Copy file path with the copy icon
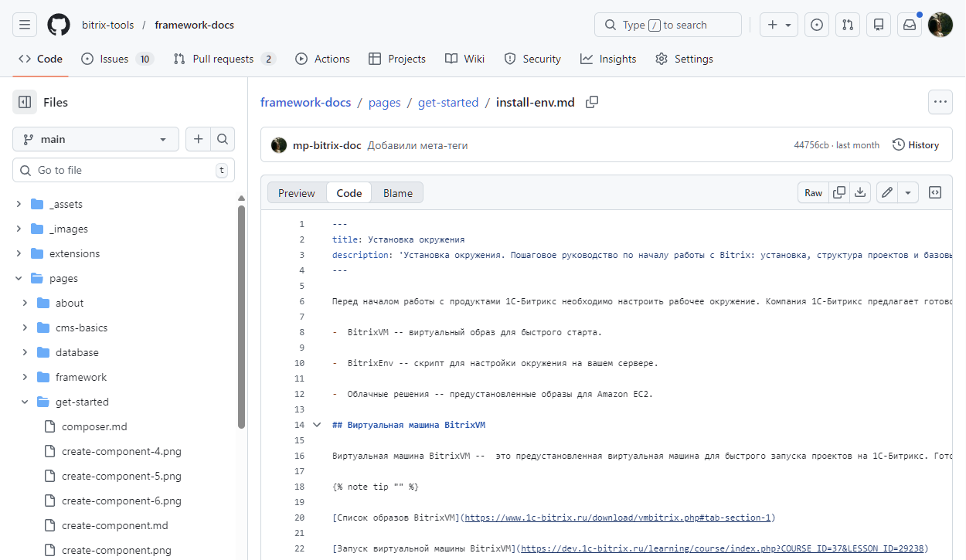The width and height of the screenshot is (966, 560). (x=592, y=102)
